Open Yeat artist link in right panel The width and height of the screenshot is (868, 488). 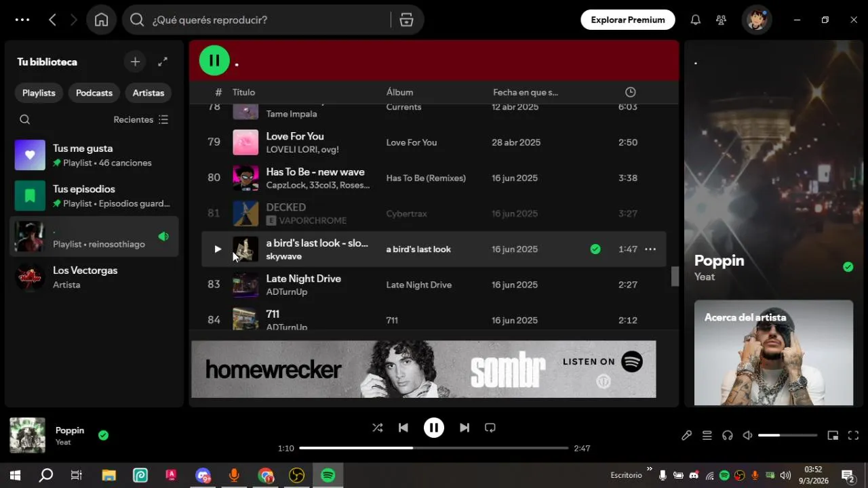[x=705, y=277]
